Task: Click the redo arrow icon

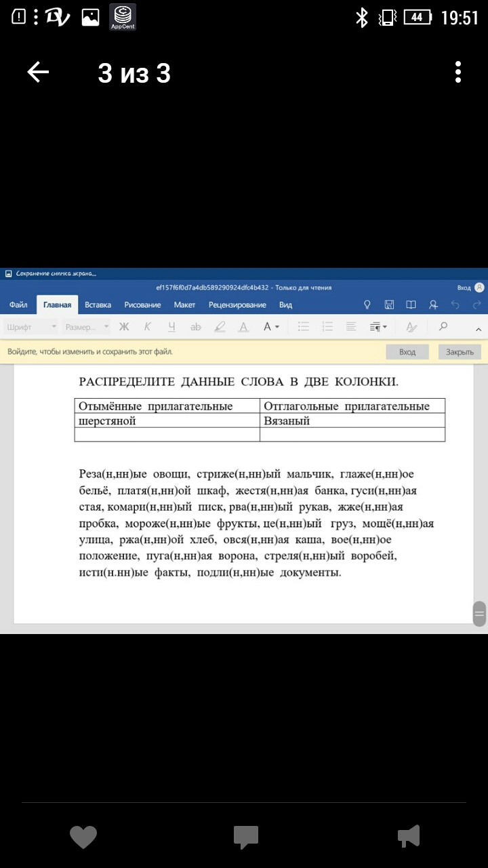Action: pos(477,305)
